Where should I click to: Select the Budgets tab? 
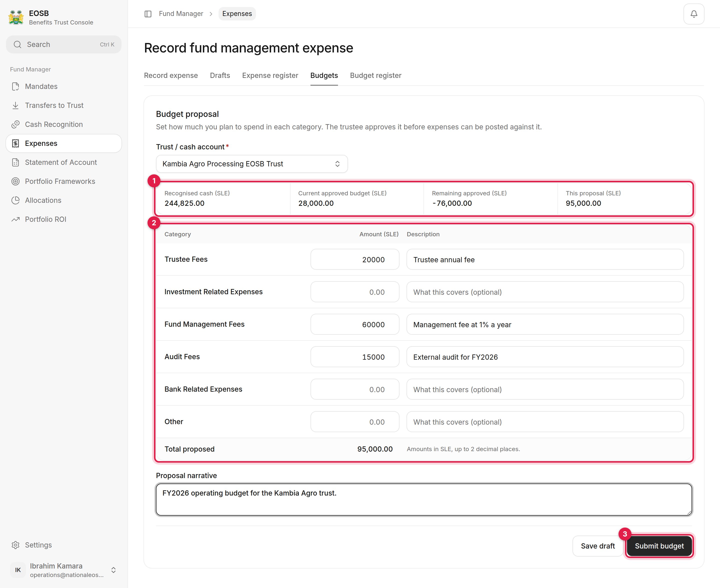click(324, 75)
